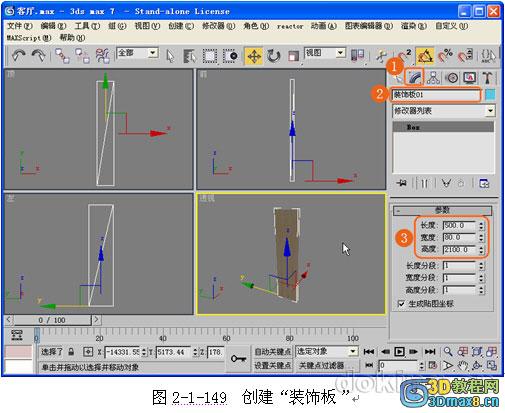Toggle the 自动关键点 auto key button
Viewport: 505px width, 413px height.
[273, 351]
